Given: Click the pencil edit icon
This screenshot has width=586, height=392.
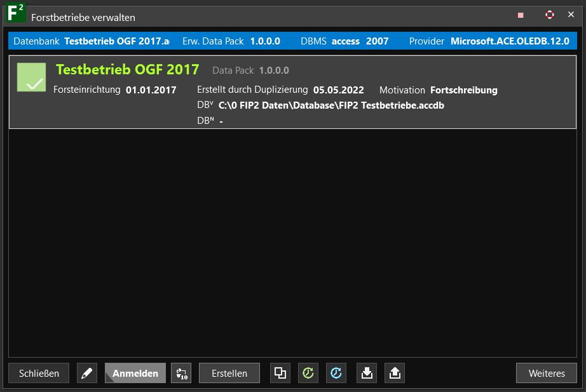Looking at the screenshot, I should (87, 374).
